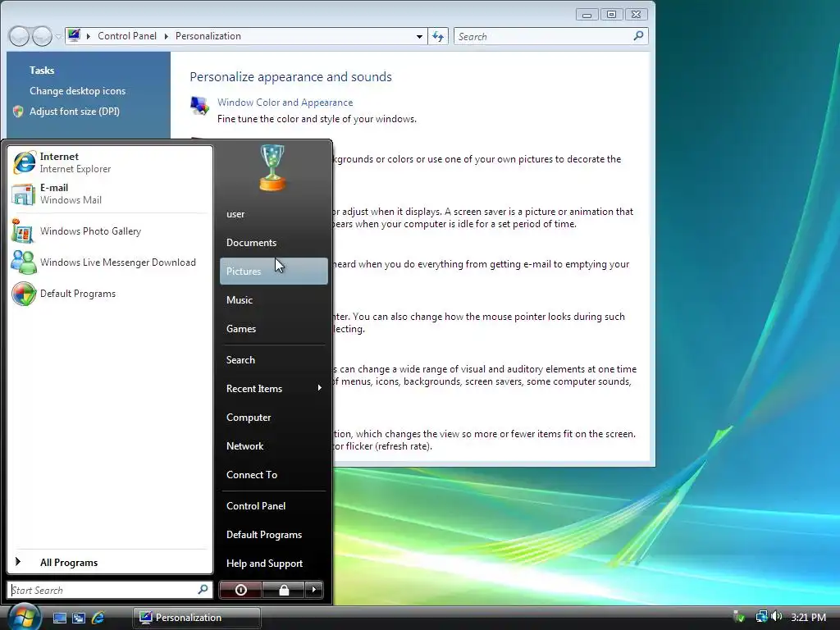Open Connect To
The image size is (840, 630).
(273, 475)
